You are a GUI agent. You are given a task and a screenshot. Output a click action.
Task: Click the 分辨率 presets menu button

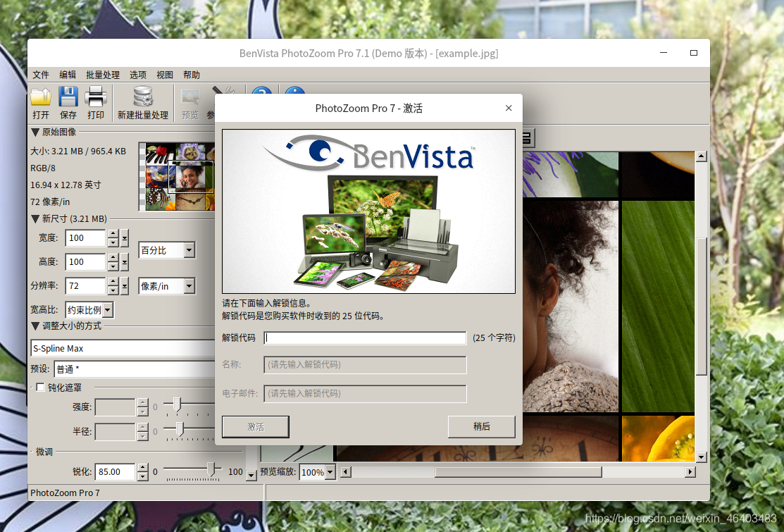point(125,286)
